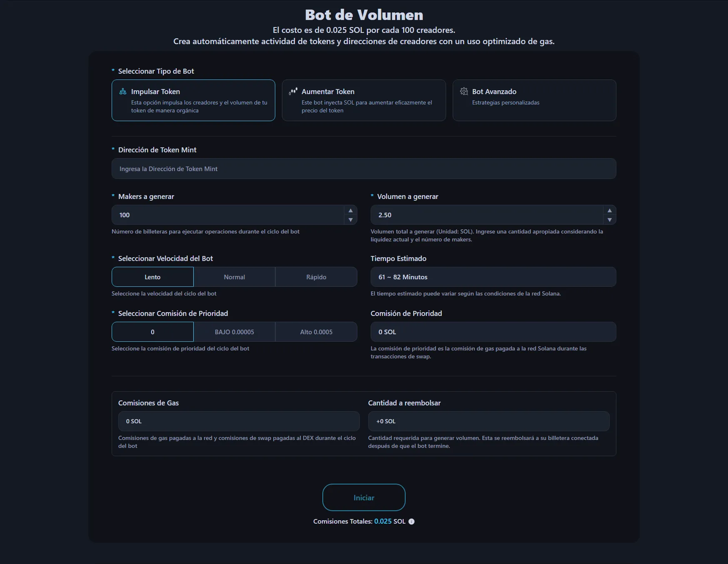
Task: Select Lento bot speed
Action: (x=152, y=277)
